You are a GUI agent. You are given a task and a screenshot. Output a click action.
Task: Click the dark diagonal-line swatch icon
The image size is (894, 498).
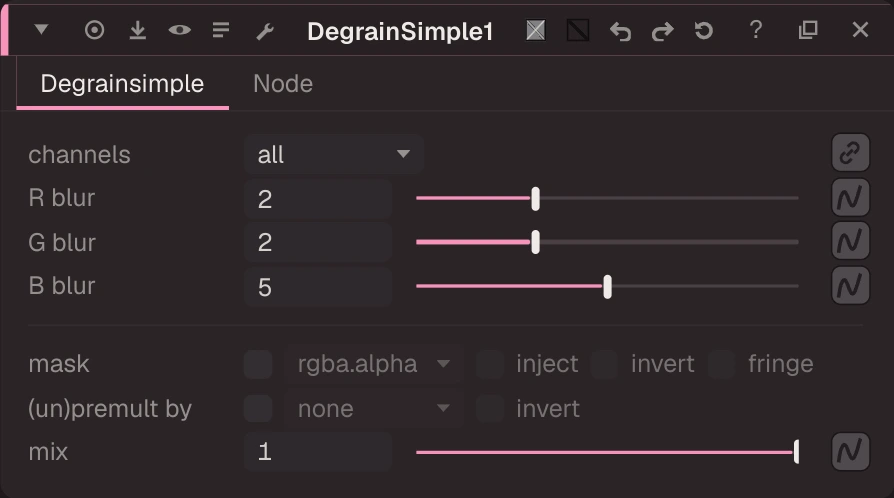pyautogui.click(x=578, y=30)
